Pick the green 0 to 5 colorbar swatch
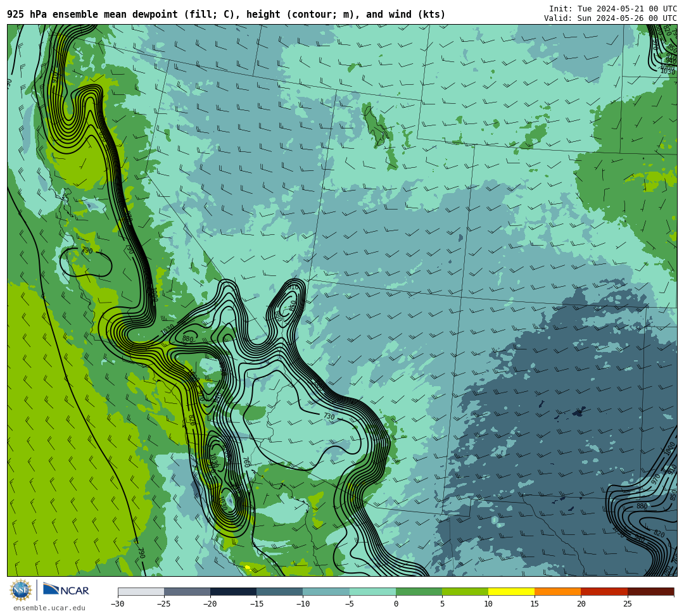The width and height of the screenshot is (684, 616). pos(419,591)
